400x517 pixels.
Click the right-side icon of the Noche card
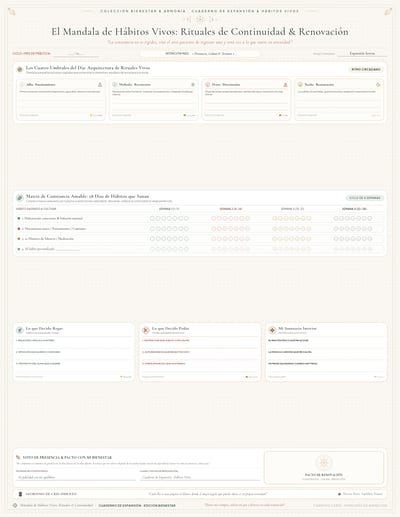click(378, 85)
